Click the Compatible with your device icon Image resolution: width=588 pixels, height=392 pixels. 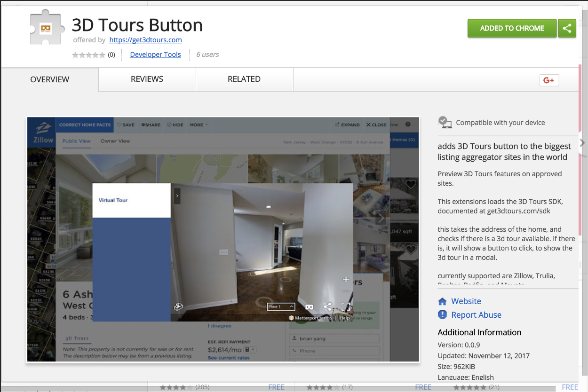pos(445,122)
